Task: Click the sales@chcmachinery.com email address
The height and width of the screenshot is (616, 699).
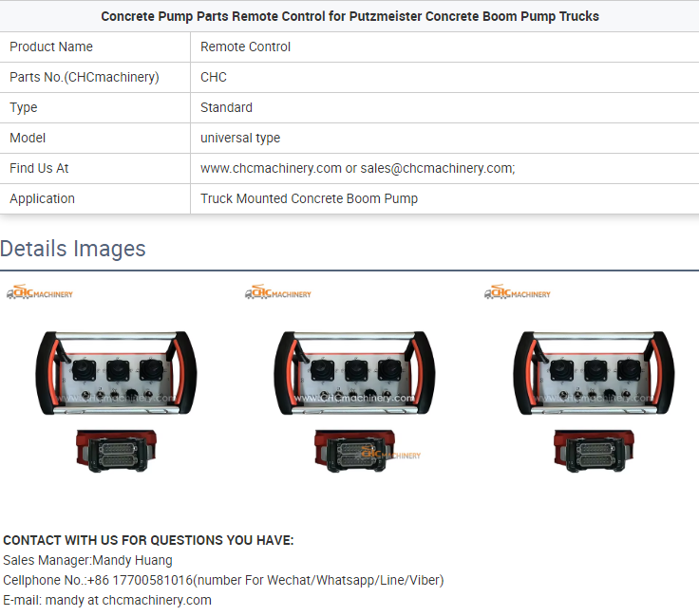Action: coord(437,168)
